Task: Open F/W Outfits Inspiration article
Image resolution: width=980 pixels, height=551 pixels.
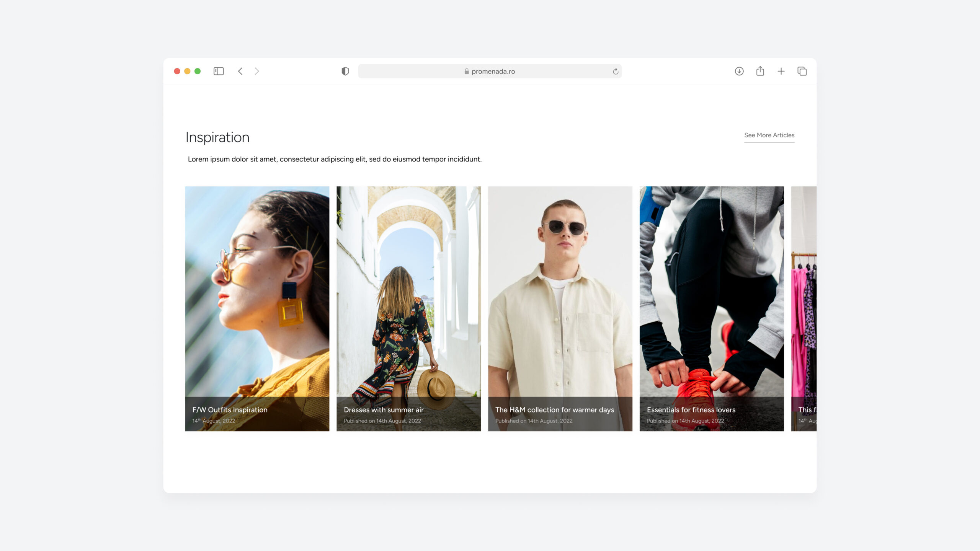Action: click(230, 410)
